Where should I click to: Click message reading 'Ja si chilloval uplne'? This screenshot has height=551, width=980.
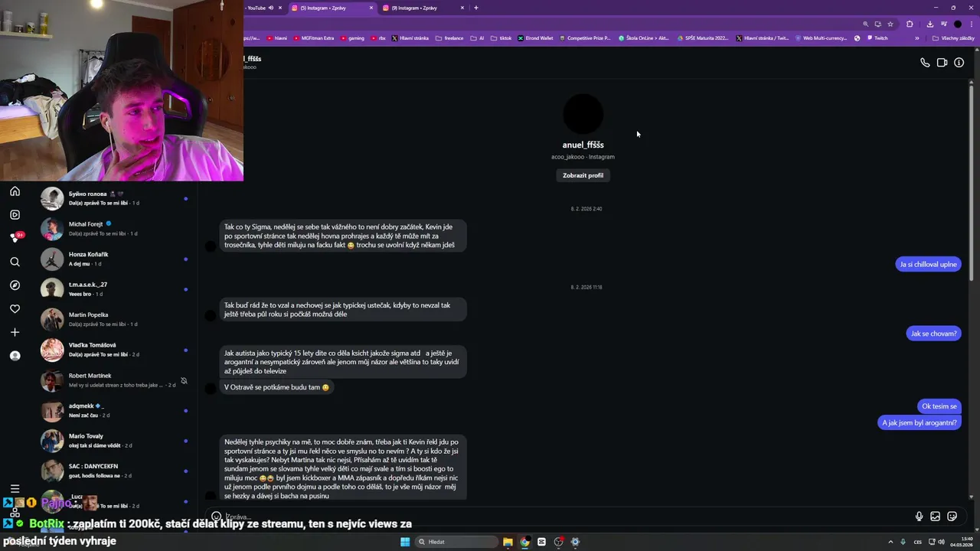[x=928, y=264]
